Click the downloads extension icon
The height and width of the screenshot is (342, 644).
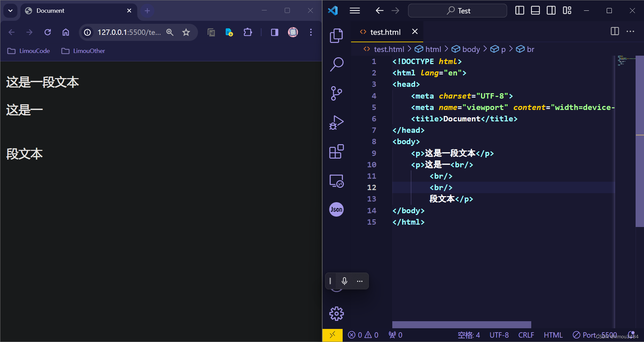click(x=229, y=32)
